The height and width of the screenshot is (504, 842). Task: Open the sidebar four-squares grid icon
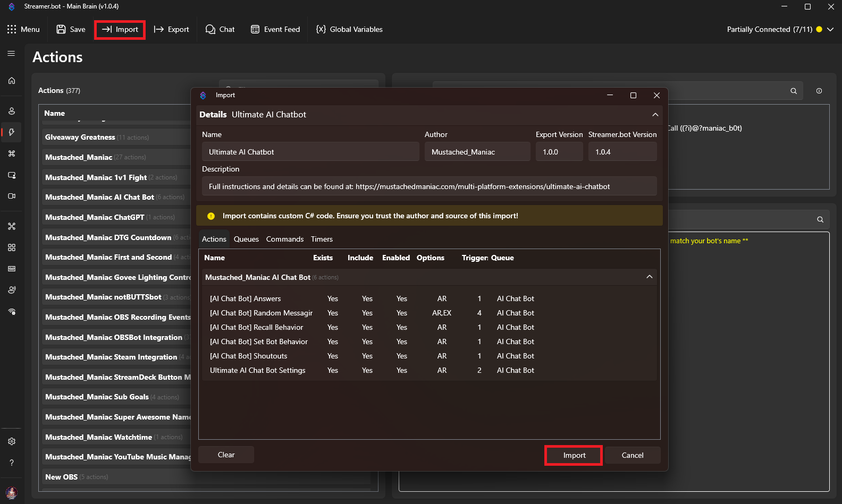pyautogui.click(x=12, y=247)
